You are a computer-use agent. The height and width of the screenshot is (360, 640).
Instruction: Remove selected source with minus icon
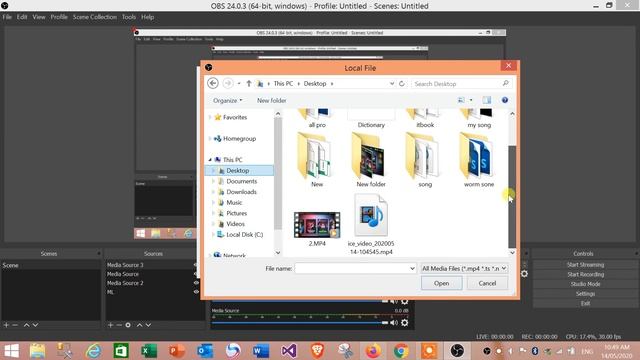[119, 325]
